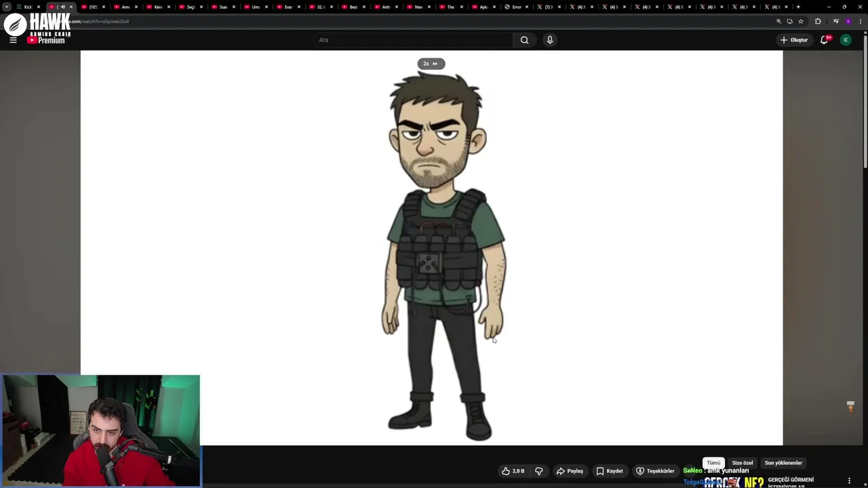Mute the playing tab via speaker icon
The width and height of the screenshot is (868, 488).
63,7
